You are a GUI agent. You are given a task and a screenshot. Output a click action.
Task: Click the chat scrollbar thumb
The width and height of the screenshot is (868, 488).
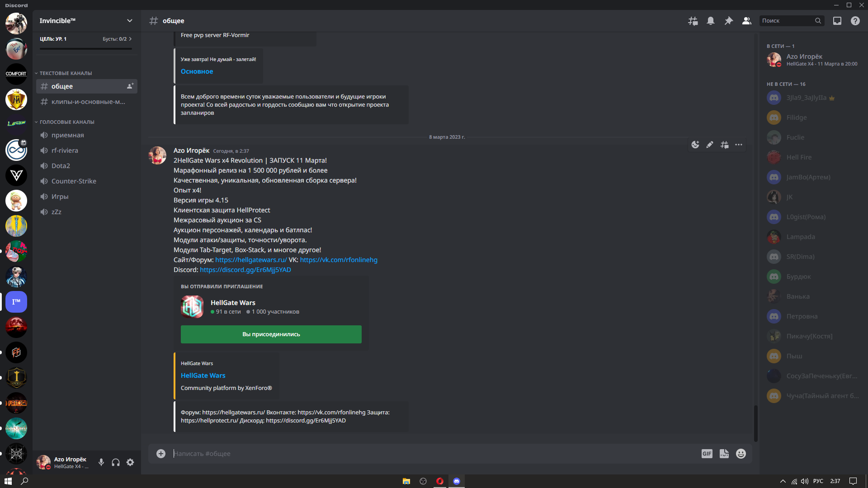point(755,423)
